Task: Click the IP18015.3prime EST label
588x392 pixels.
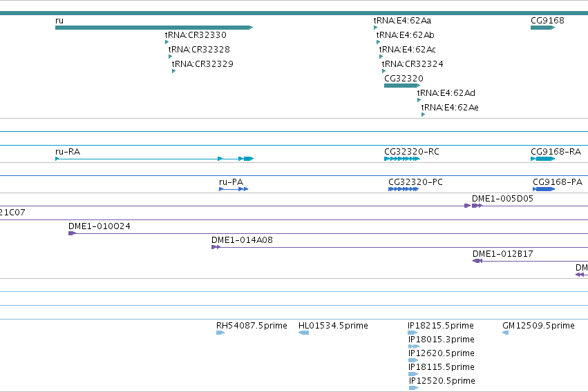Action: tap(442, 340)
